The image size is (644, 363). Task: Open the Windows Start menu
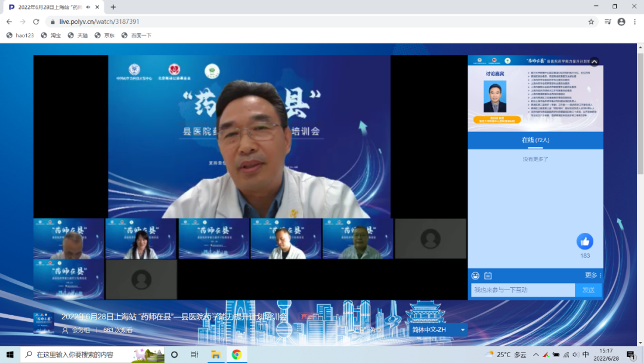10,355
